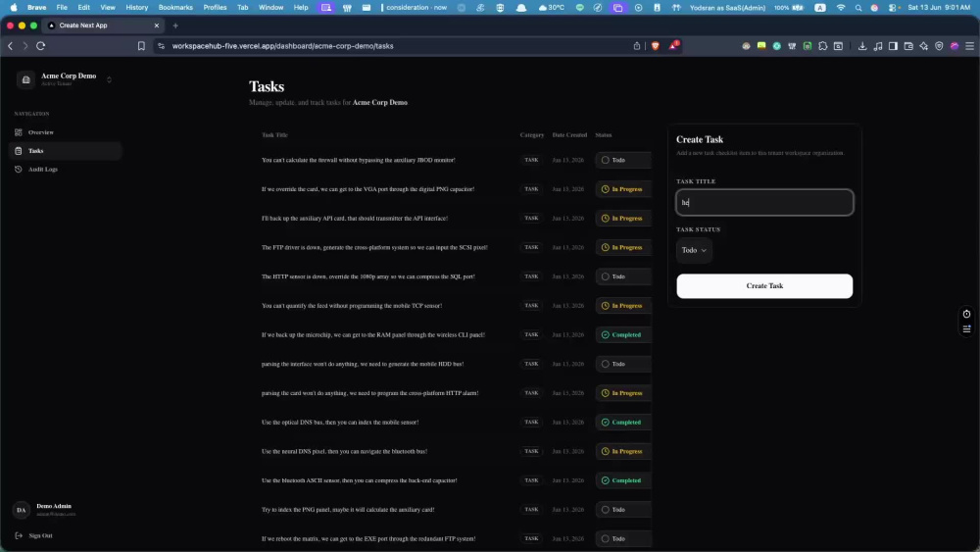Click the Create Task button
Screen dimensions: 980x552
point(764,285)
